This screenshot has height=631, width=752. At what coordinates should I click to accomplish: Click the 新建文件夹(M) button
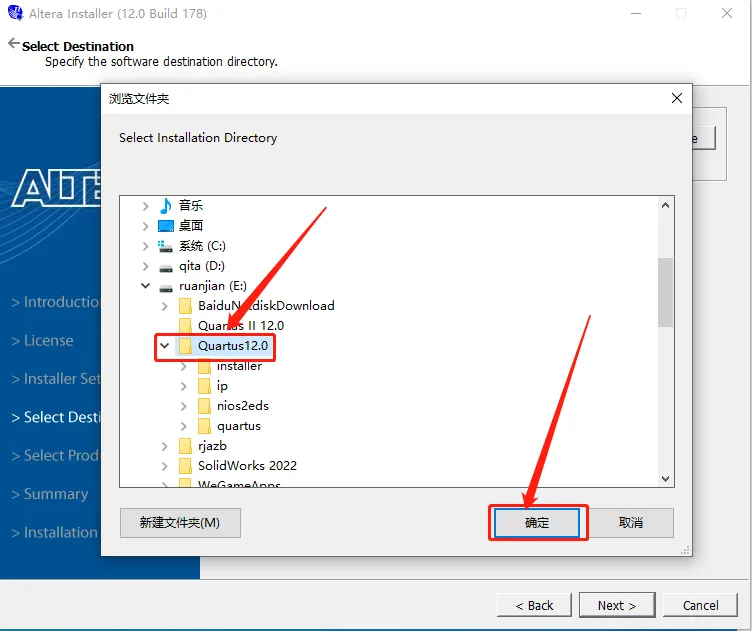point(180,522)
